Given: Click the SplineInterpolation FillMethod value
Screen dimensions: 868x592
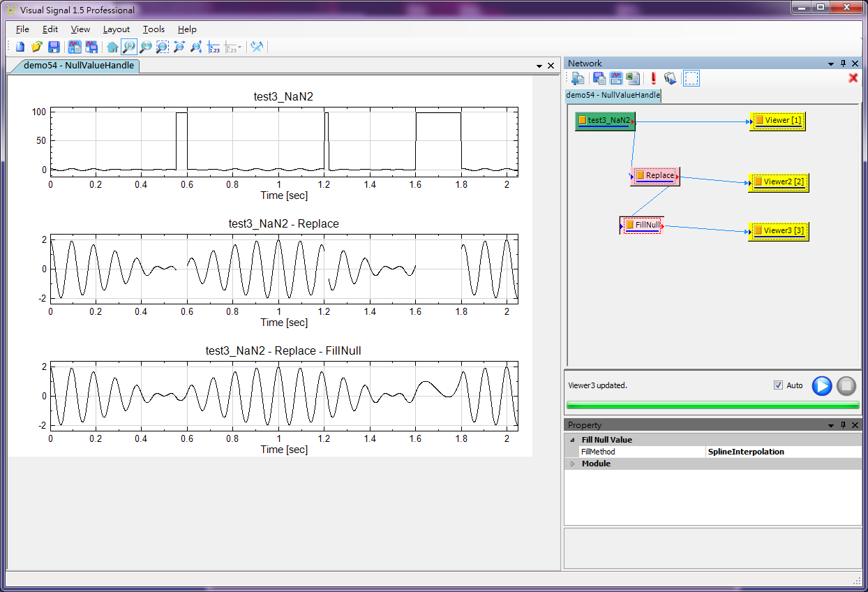Looking at the screenshot, I should click(784, 452).
